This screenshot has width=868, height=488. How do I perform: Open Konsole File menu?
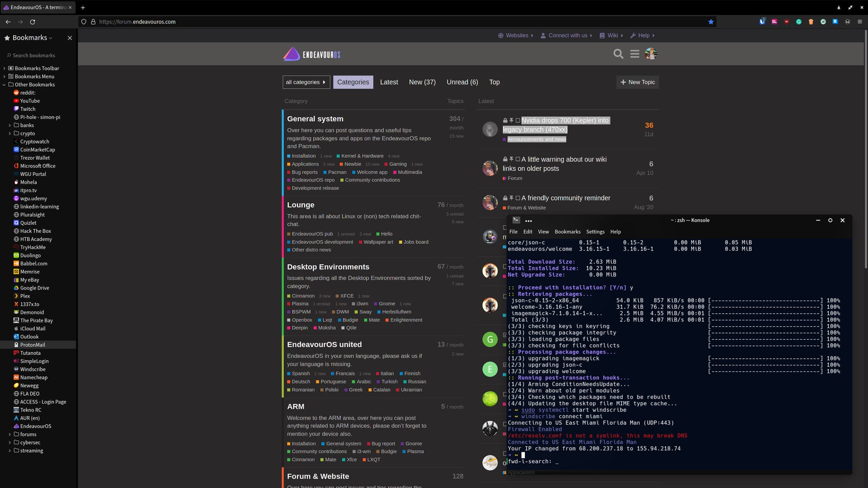point(514,232)
